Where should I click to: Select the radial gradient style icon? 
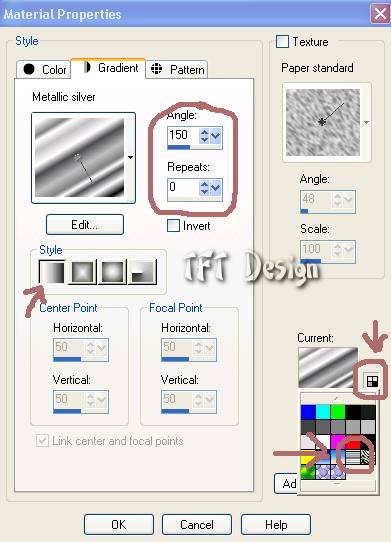coord(143,272)
